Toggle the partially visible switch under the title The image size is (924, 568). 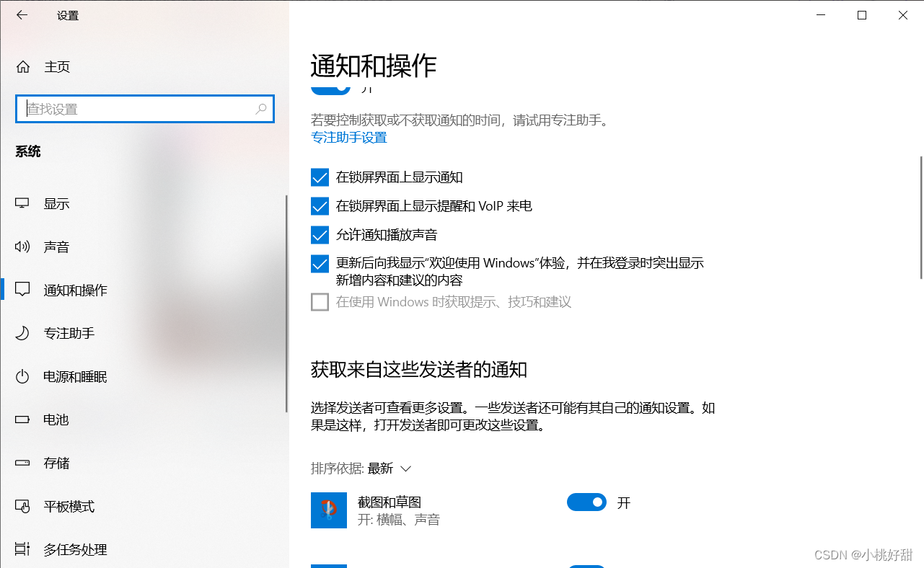[x=330, y=90]
